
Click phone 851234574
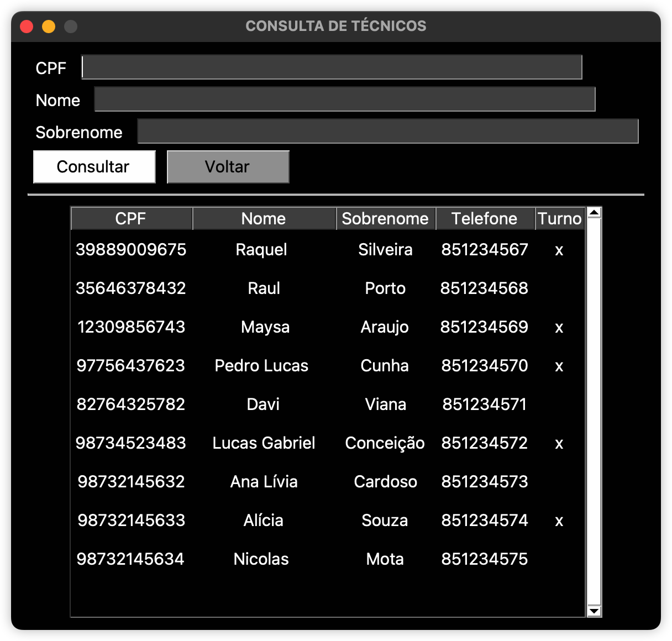pos(485,521)
